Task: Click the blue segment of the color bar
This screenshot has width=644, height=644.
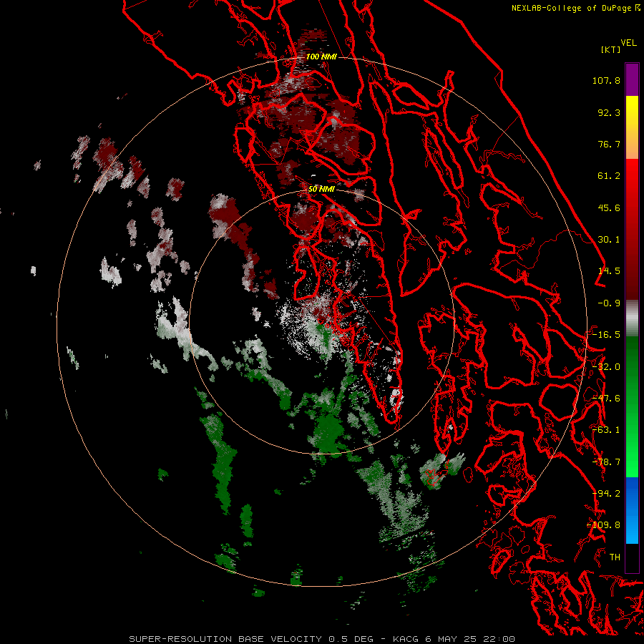Action: pyautogui.click(x=632, y=510)
